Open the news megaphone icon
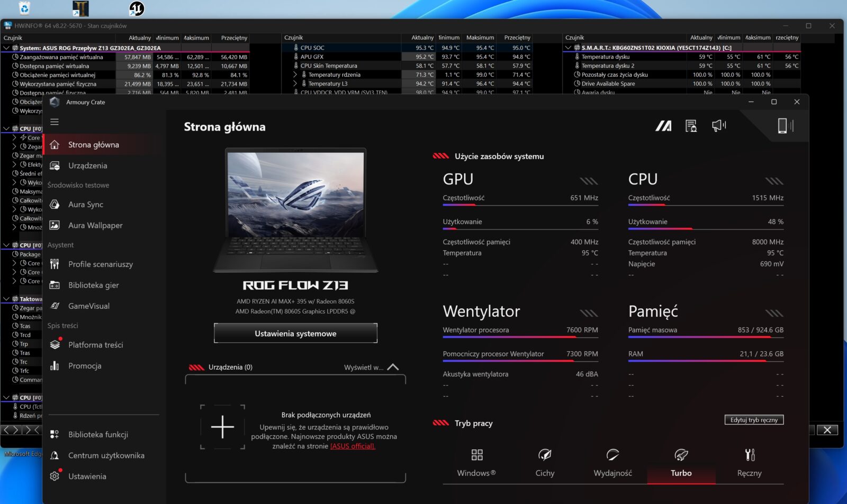The image size is (847, 504). click(718, 126)
